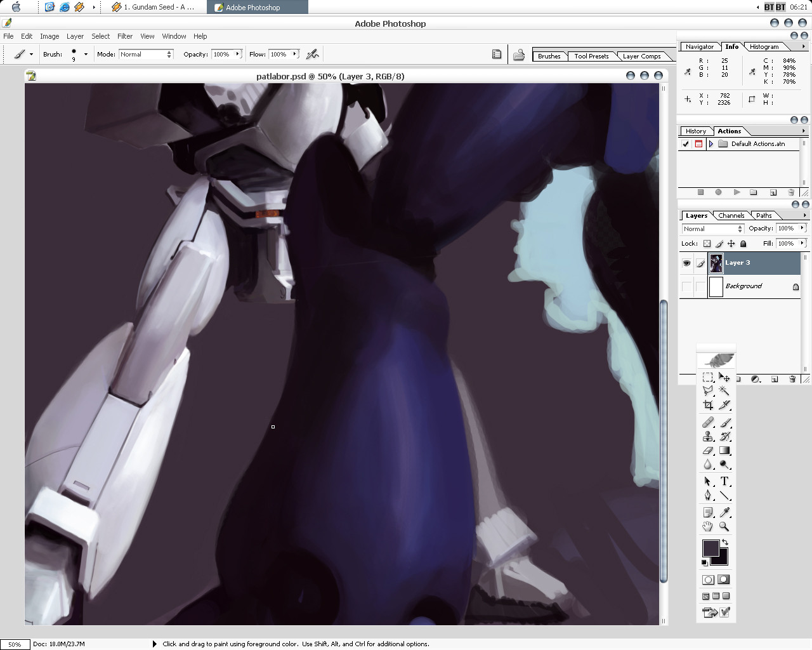Switch to Quick Mask mode
Screen dimensions: 812x650
click(x=724, y=580)
